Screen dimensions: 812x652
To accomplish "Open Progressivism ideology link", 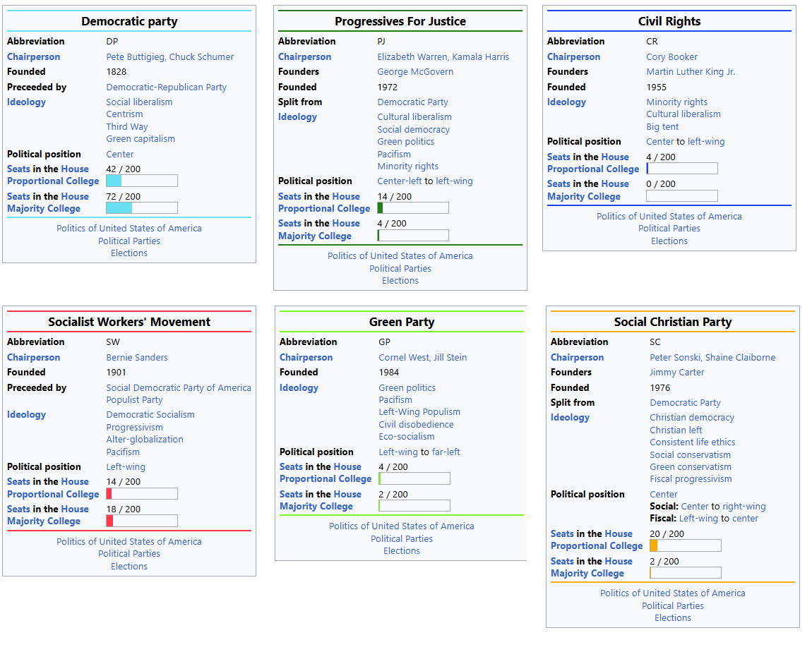I will (135, 428).
